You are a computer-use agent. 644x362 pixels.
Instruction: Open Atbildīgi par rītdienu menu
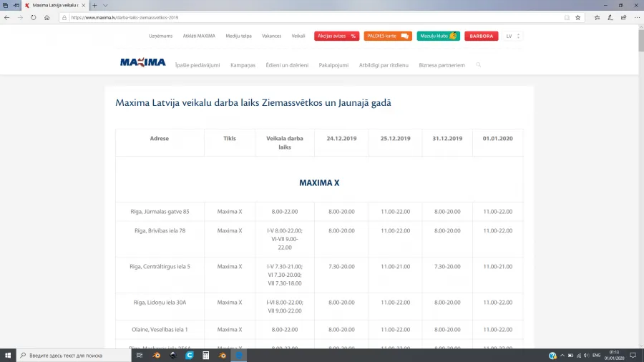384,65
